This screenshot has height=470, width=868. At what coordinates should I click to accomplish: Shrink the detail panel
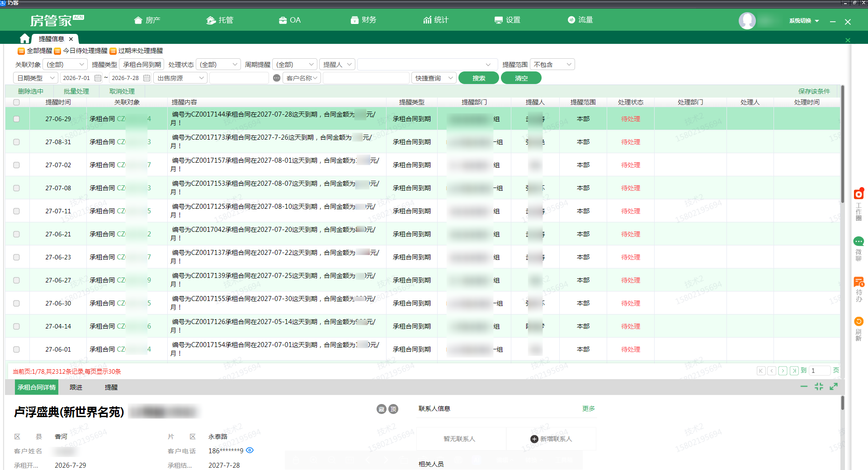(819, 386)
